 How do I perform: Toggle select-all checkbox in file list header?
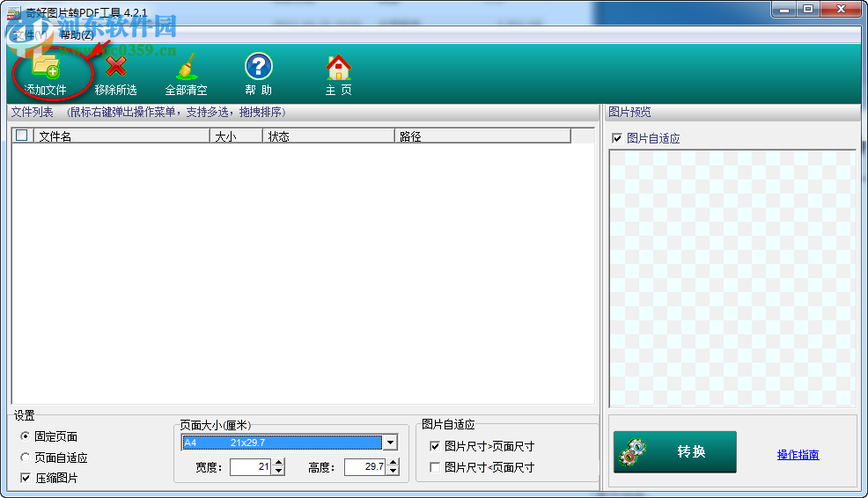coord(22,135)
